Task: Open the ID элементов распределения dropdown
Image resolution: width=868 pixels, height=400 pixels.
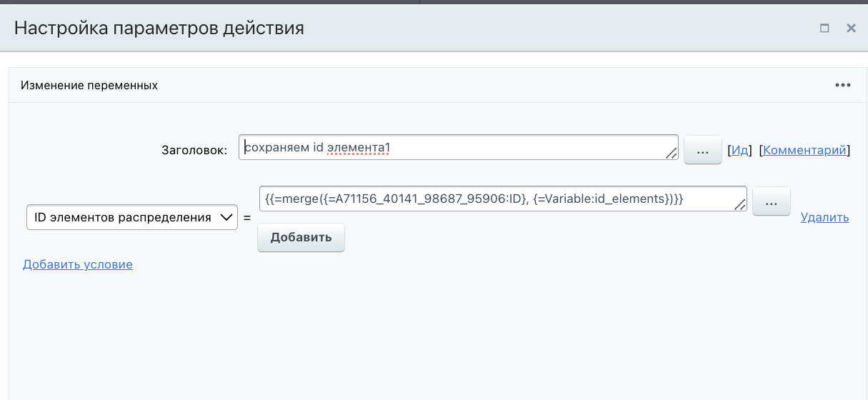Action: tap(131, 217)
